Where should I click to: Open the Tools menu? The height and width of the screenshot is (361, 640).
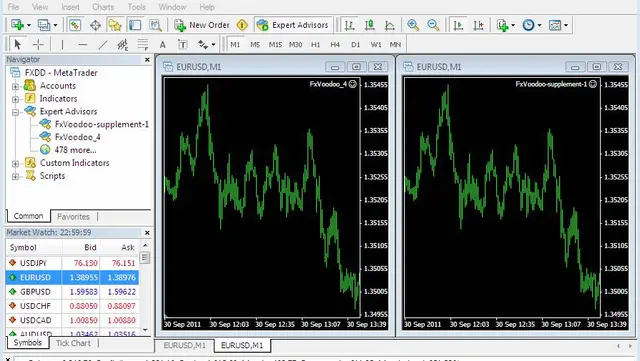[x=136, y=7]
